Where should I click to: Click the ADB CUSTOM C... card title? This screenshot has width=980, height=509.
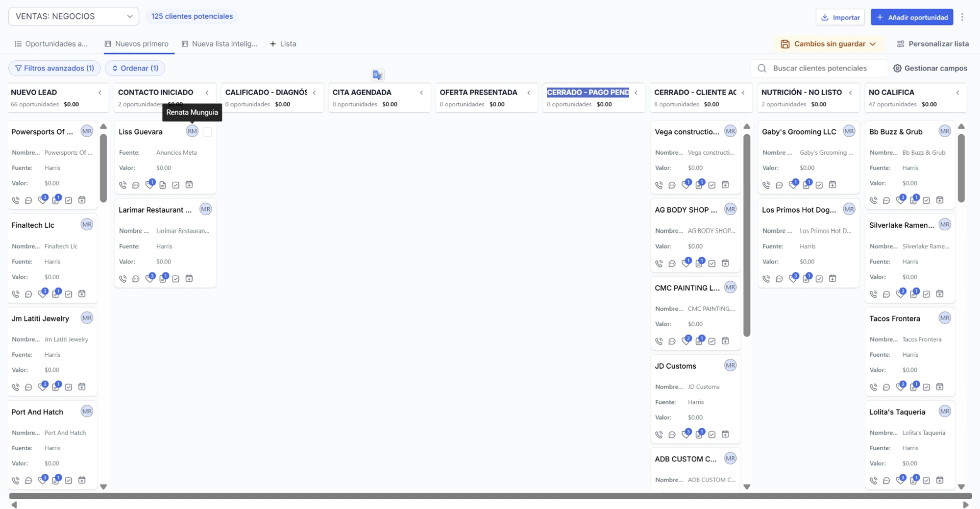click(x=686, y=459)
